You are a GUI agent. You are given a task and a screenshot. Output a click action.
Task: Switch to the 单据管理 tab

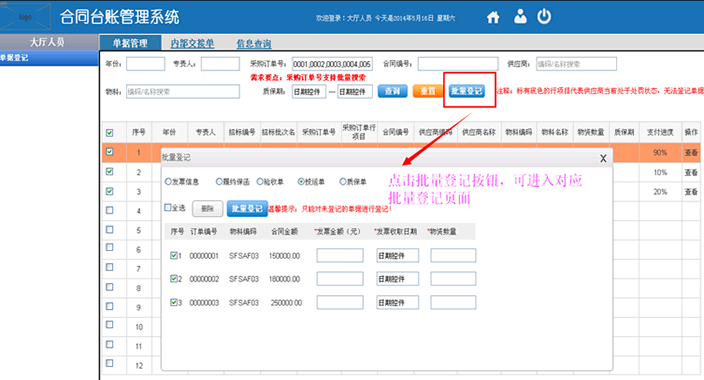click(130, 43)
